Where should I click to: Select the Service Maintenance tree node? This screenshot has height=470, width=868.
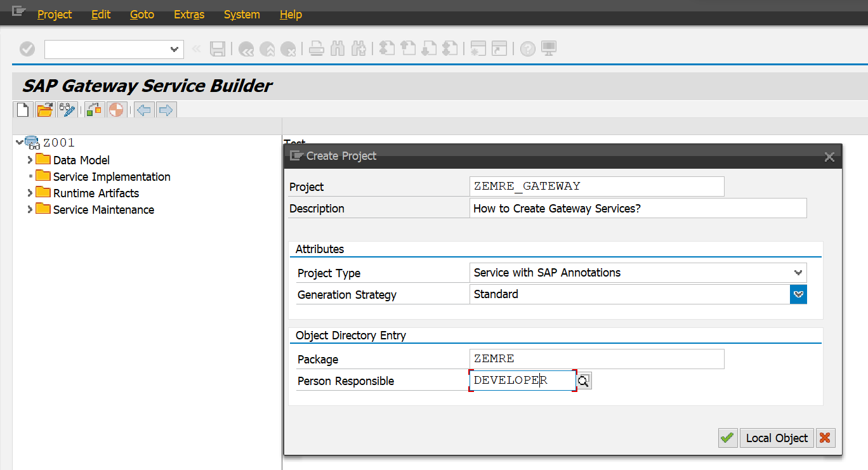(x=103, y=209)
